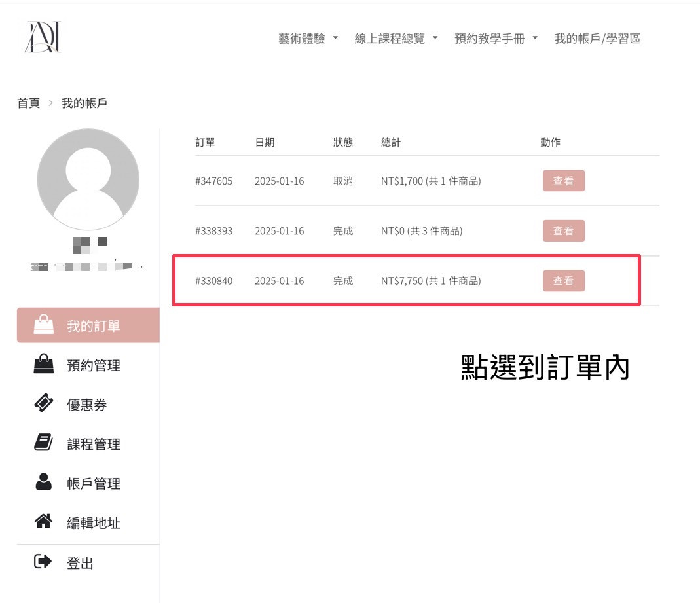Viewport: 700px width, 603px height.
Task: Go to 首頁 via breadcrumb link
Action: point(28,103)
